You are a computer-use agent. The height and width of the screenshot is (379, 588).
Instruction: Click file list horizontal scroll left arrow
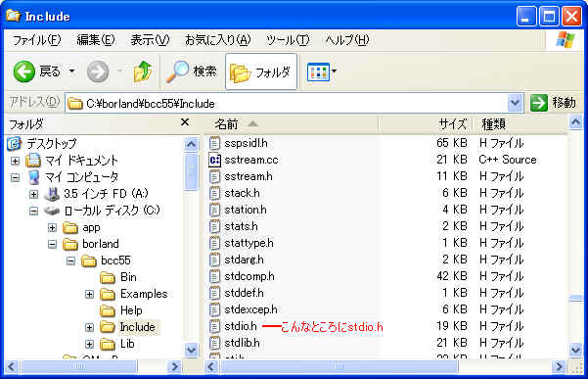coord(211,366)
